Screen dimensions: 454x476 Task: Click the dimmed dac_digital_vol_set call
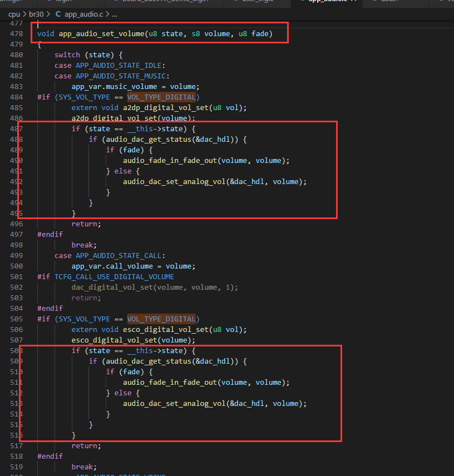[x=112, y=287]
